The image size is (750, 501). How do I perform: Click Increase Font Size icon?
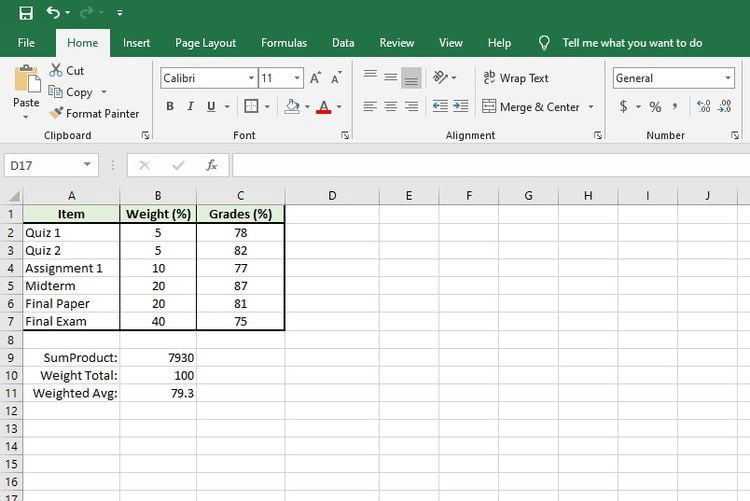[315, 78]
